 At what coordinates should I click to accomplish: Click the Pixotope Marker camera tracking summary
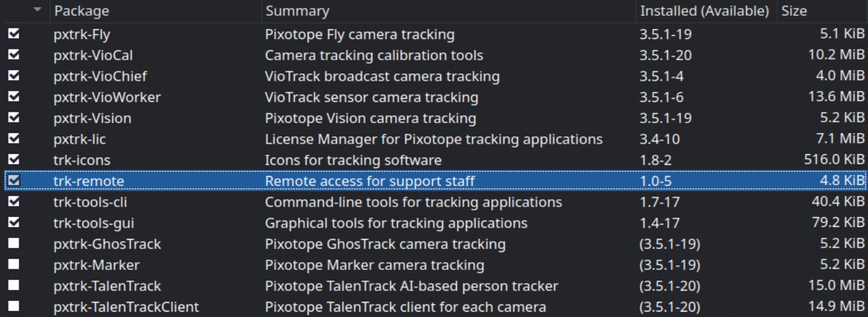click(374, 265)
